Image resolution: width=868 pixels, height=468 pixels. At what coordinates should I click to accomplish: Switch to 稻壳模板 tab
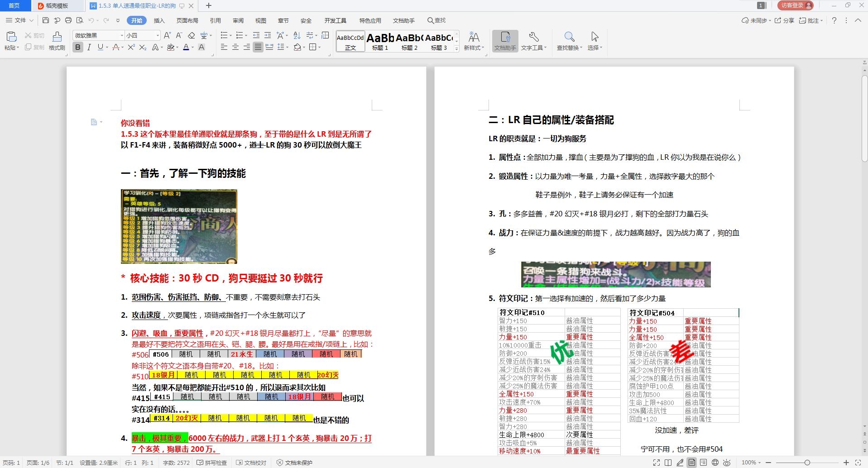tap(57, 5)
